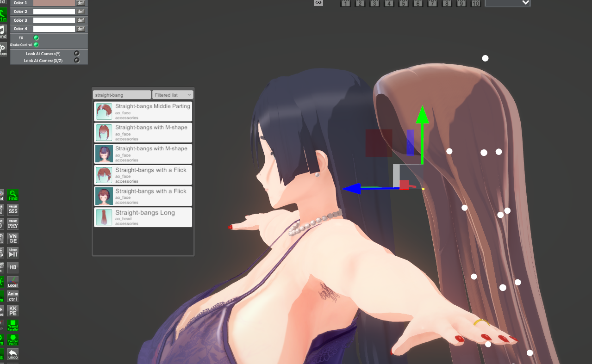This screenshot has height=364, width=592.
Task: Toggle the eye visibility icon at top
Action: [x=318, y=3]
